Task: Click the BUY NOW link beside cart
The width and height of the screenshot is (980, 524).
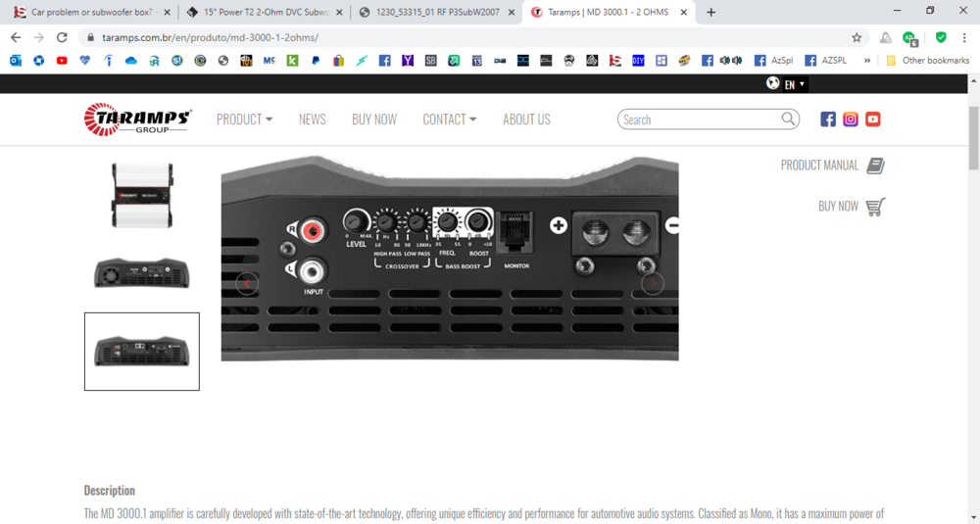Action: pos(838,207)
